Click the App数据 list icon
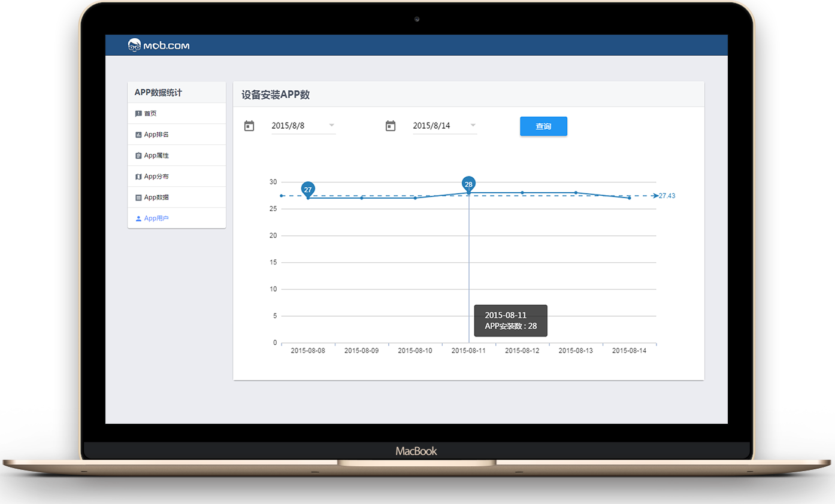Viewport: 835px width, 504px height. tap(138, 198)
